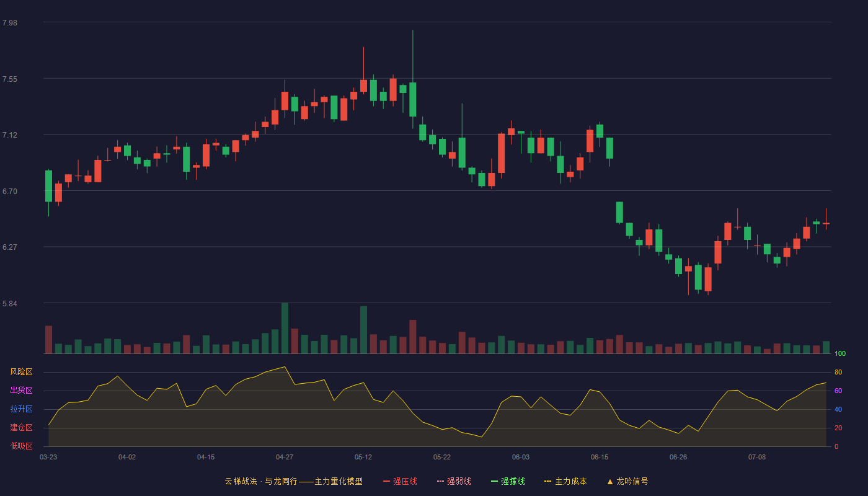Click the 7.55 price axis label
868x496 pixels.
[x=10, y=79]
